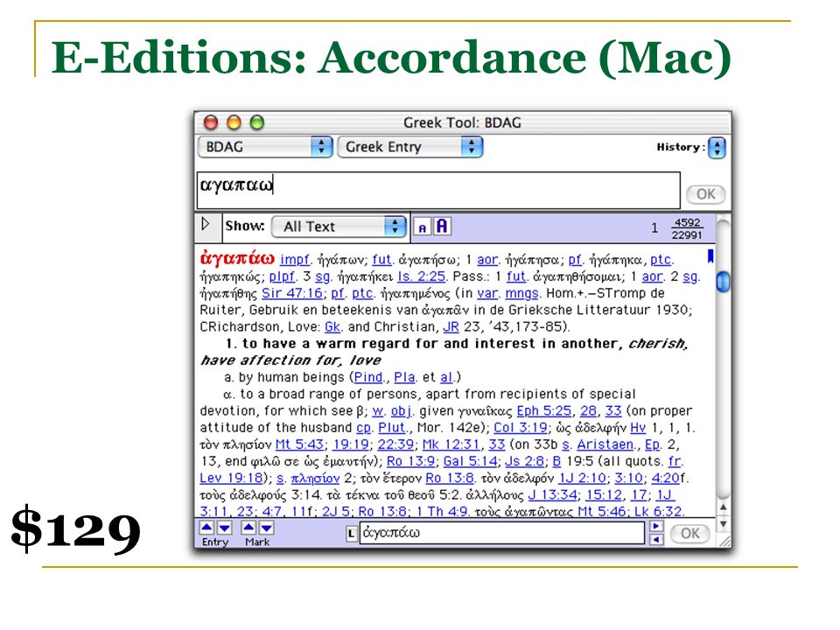Click the Pla. author abbreviation link
The height and width of the screenshot is (630, 840).
[405, 377]
